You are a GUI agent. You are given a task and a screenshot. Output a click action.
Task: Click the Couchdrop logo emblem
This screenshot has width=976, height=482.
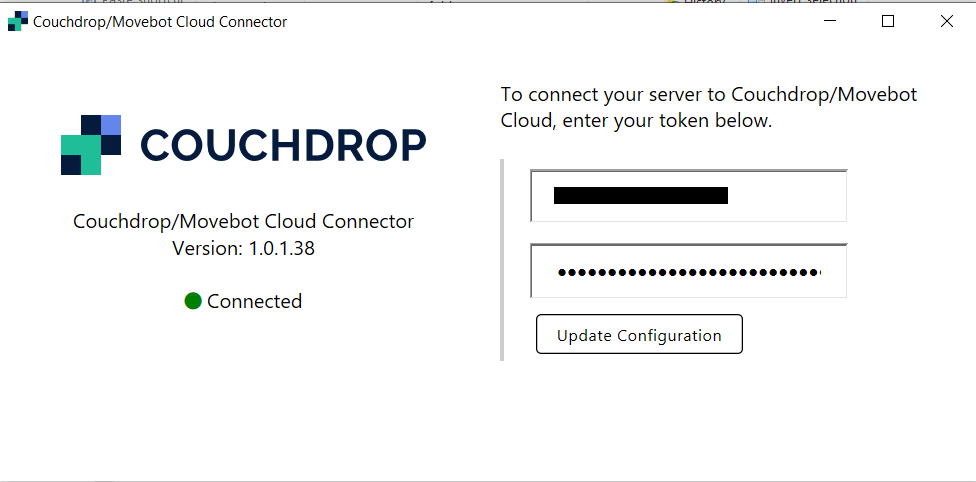(x=91, y=145)
